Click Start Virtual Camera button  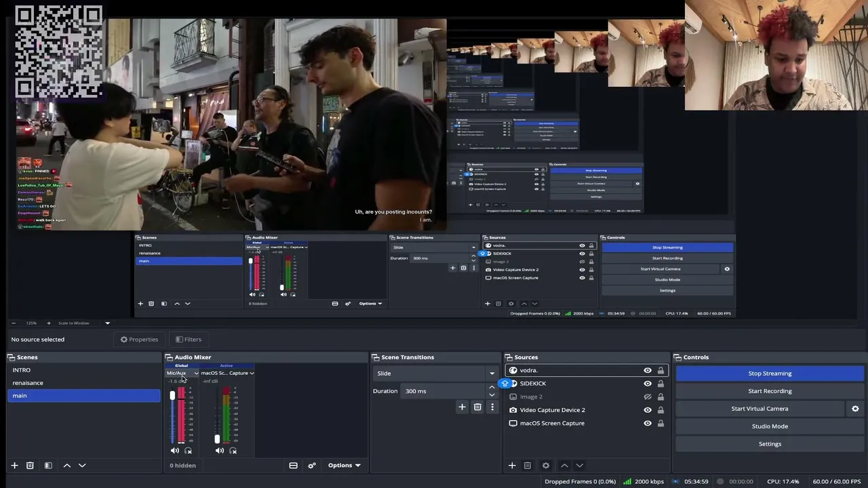point(759,409)
